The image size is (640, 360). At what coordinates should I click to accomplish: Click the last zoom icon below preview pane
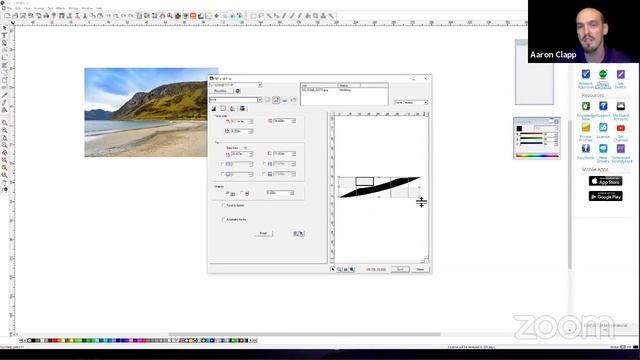click(x=352, y=269)
